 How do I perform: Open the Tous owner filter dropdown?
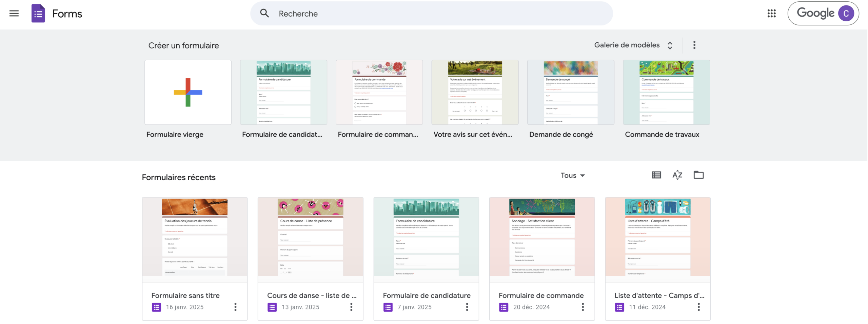click(573, 176)
